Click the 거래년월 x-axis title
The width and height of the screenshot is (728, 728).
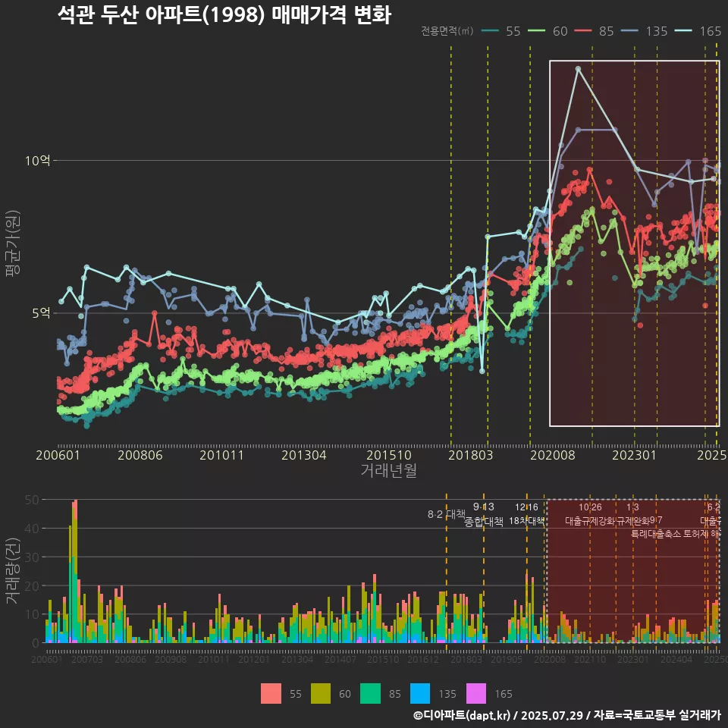(388, 470)
